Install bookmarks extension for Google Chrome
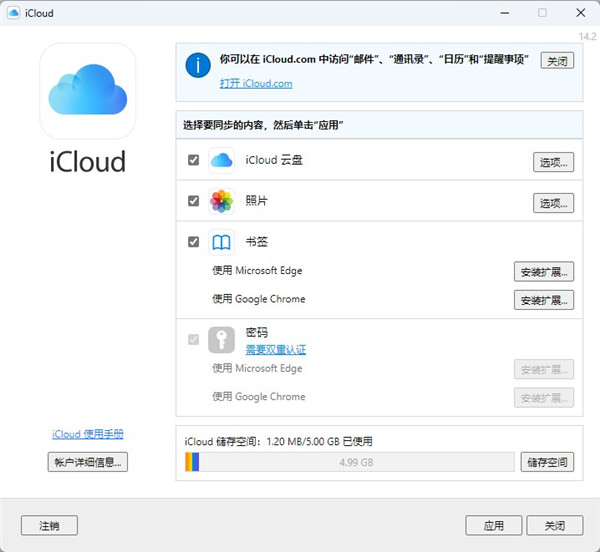The height and width of the screenshot is (552, 600). pos(545,299)
